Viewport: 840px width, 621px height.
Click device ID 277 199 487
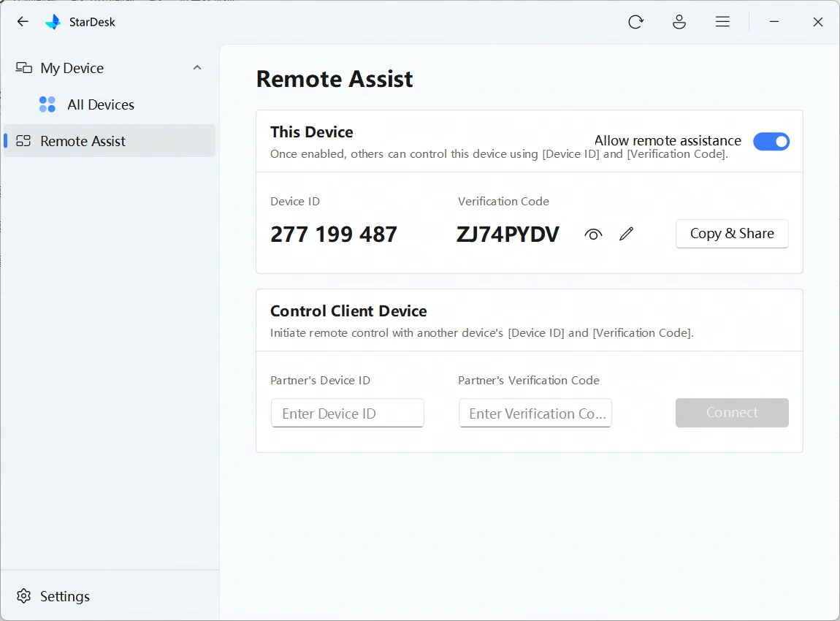click(334, 234)
